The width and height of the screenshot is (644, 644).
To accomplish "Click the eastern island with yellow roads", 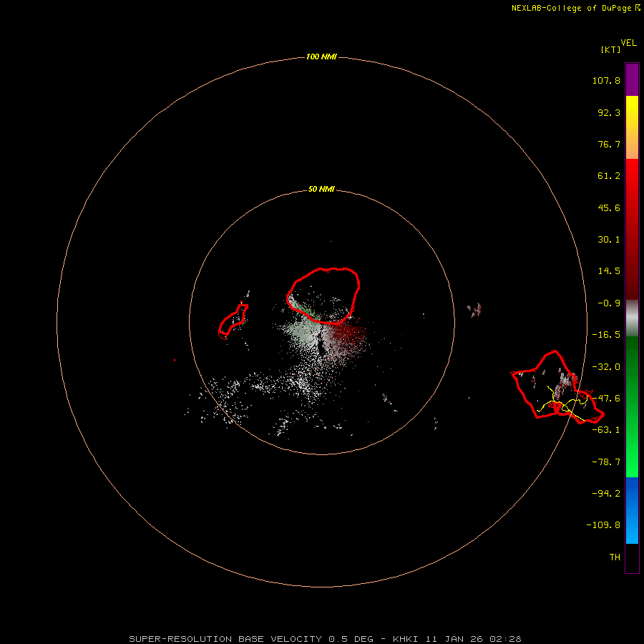I will (557, 387).
